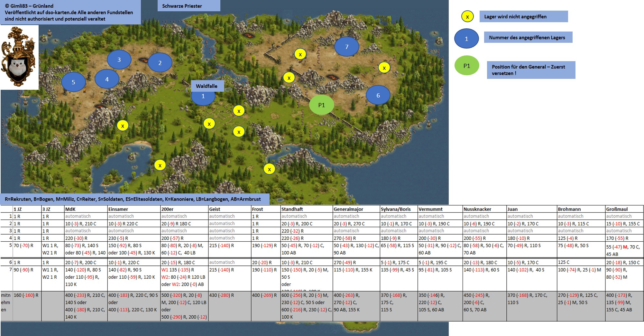Screen dimensions: 644x336
Task: Click blue camp marker number 7
Action: coord(347,47)
